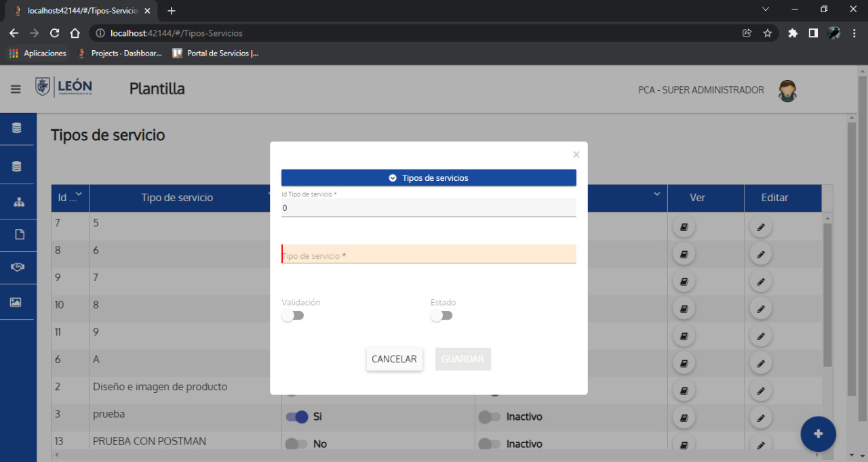
Task: Bookmark this page with star icon
Action: 768,33
